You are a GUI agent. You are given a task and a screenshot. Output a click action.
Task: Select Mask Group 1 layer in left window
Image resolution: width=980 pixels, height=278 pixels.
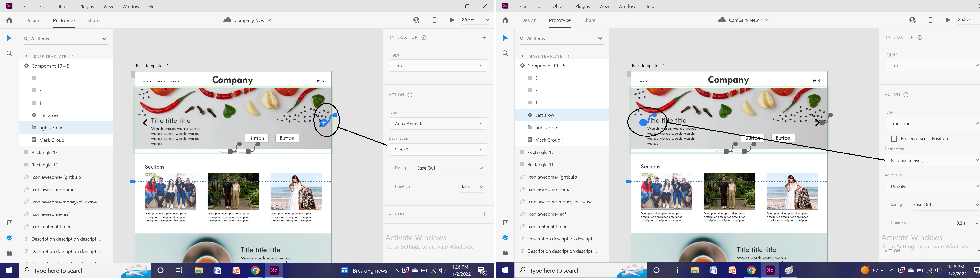tap(53, 140)
